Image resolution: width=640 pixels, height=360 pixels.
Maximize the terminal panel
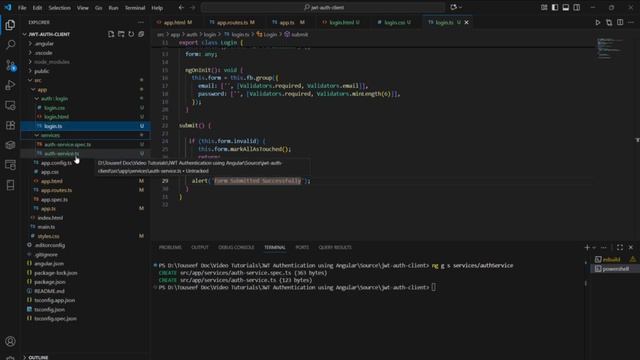620,247
